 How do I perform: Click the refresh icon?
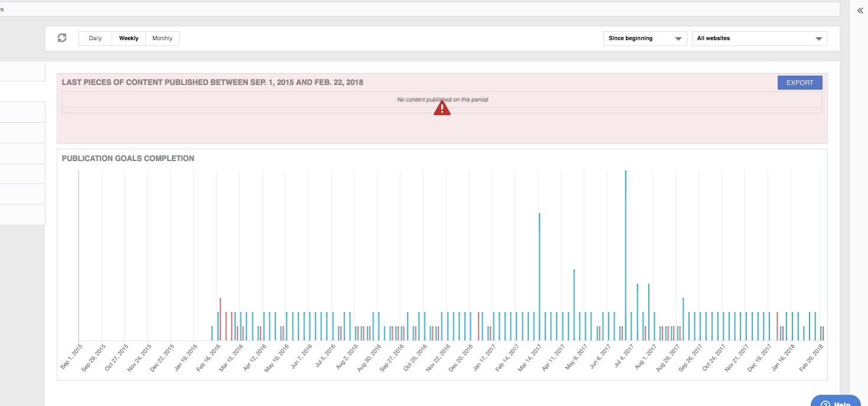point(62,38)
